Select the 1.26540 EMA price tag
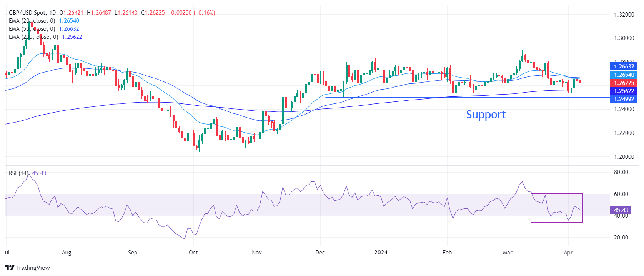The width and height of the screenshot is (644, 276). (623, 75)
